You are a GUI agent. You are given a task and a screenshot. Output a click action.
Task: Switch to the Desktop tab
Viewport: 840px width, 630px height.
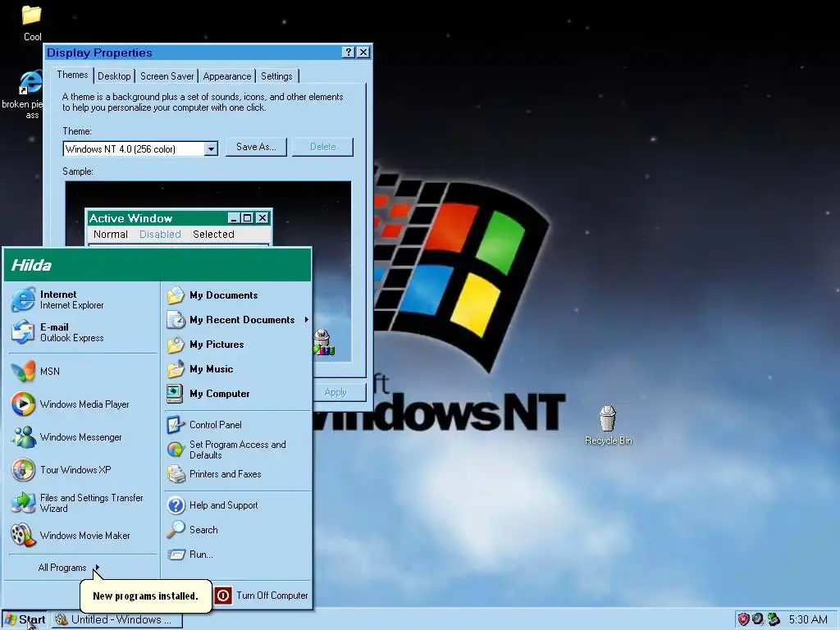114,76
